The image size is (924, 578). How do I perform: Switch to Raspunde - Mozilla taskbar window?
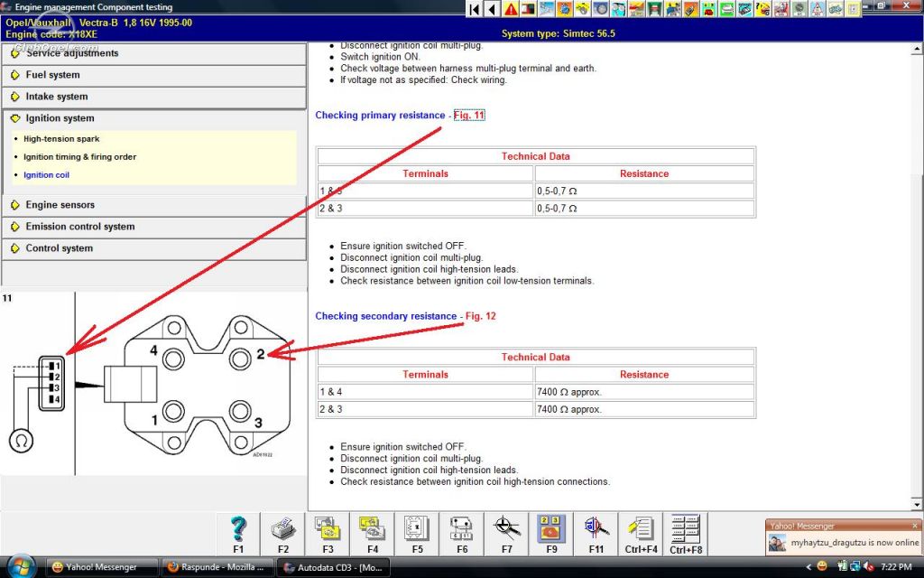point(217,567)
